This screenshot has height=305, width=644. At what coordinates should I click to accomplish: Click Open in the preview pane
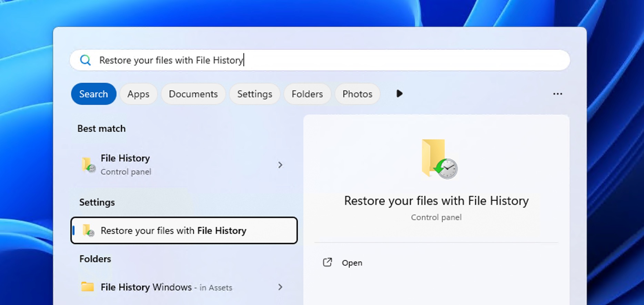pos(352,263)
